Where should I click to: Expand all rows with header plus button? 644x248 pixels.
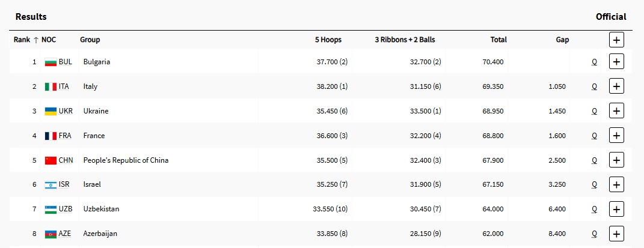(616, 40)
